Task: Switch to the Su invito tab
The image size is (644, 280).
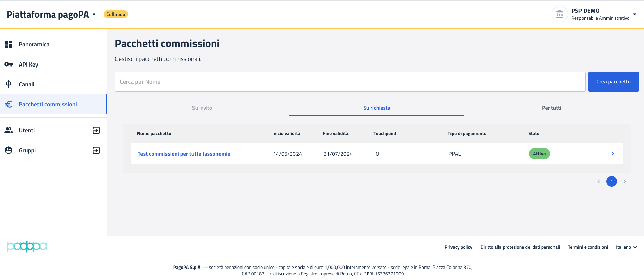Action: point(202,108)
